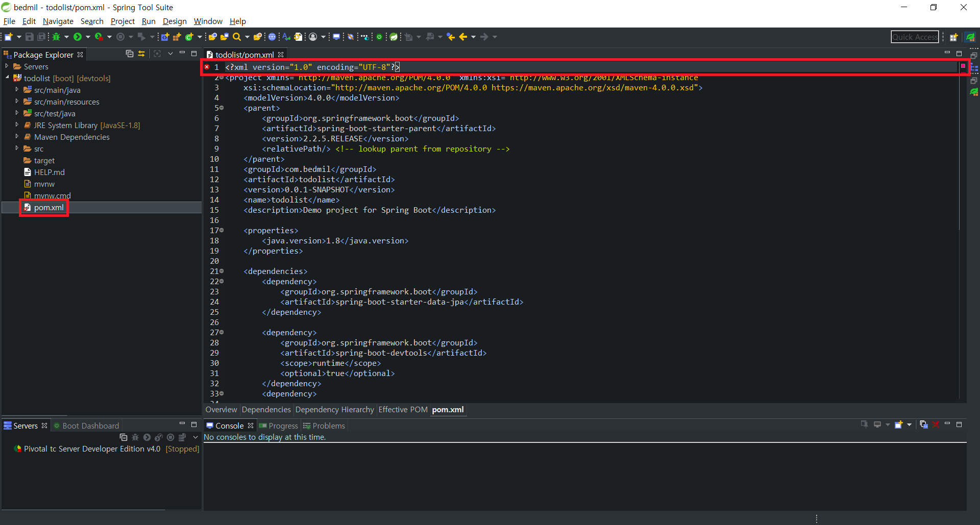980x525 pixels.
Task: Close the todolist/pom.xml editor tab
Action: (281, 55)
